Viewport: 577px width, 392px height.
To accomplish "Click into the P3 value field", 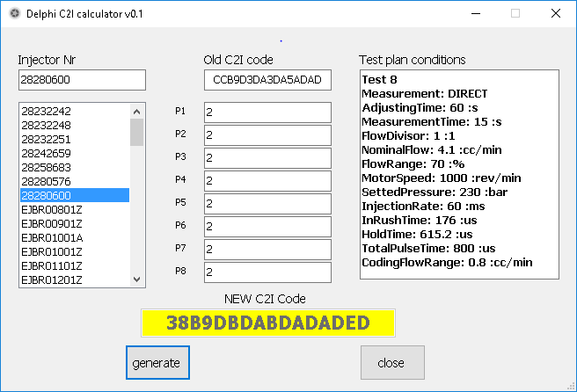I will click(x=267, y=157).
